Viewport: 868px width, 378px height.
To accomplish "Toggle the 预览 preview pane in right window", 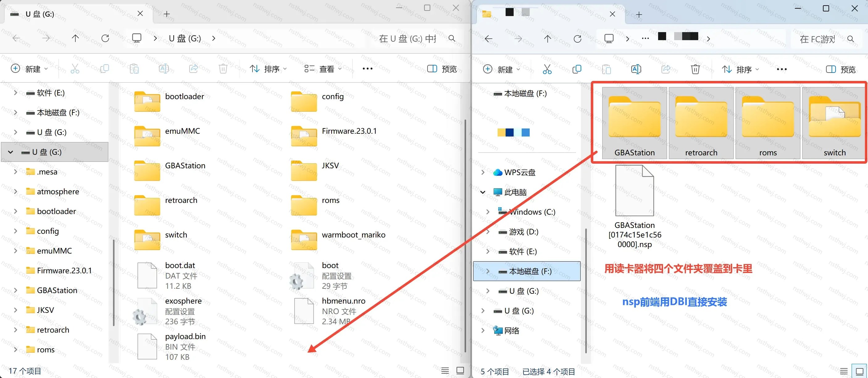I will coord(840,69).
